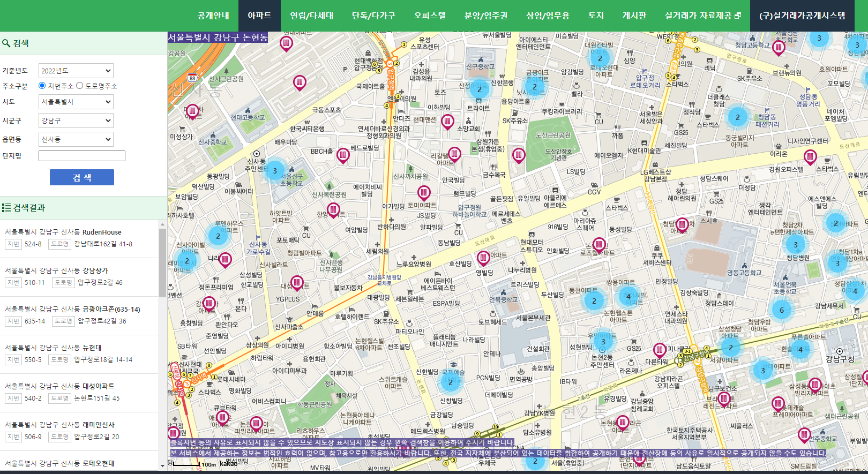The image size is (868, 474).
Task: Switch to the 아파트 tab
Action: (x=259, y=16)
